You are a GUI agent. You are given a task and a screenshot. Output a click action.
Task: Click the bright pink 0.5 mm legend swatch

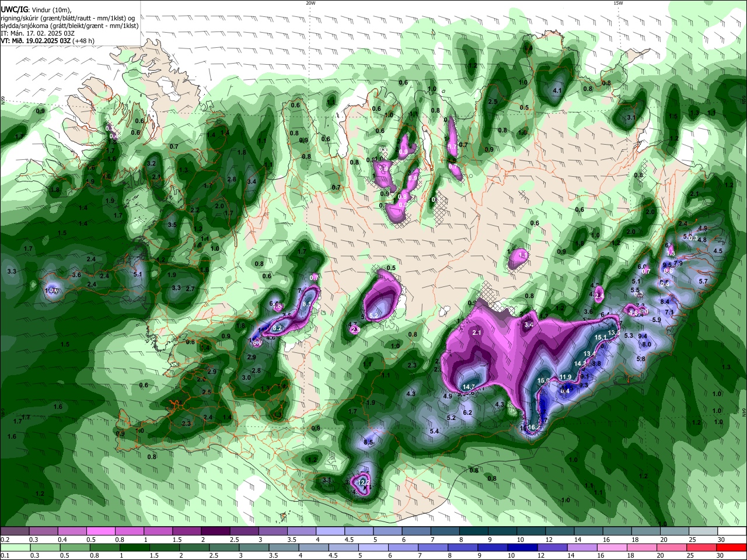100,531
